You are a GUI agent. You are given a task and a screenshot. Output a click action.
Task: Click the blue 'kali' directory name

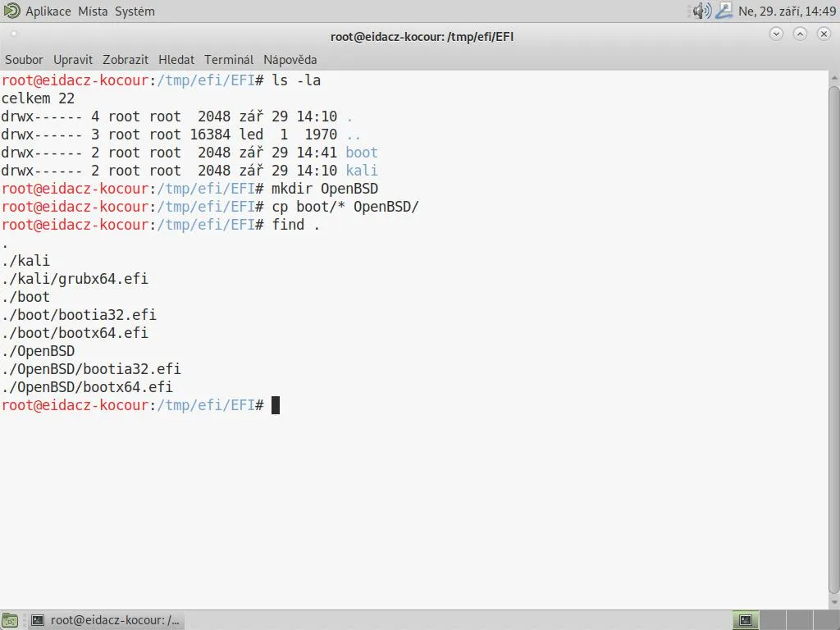click(362, 171)
